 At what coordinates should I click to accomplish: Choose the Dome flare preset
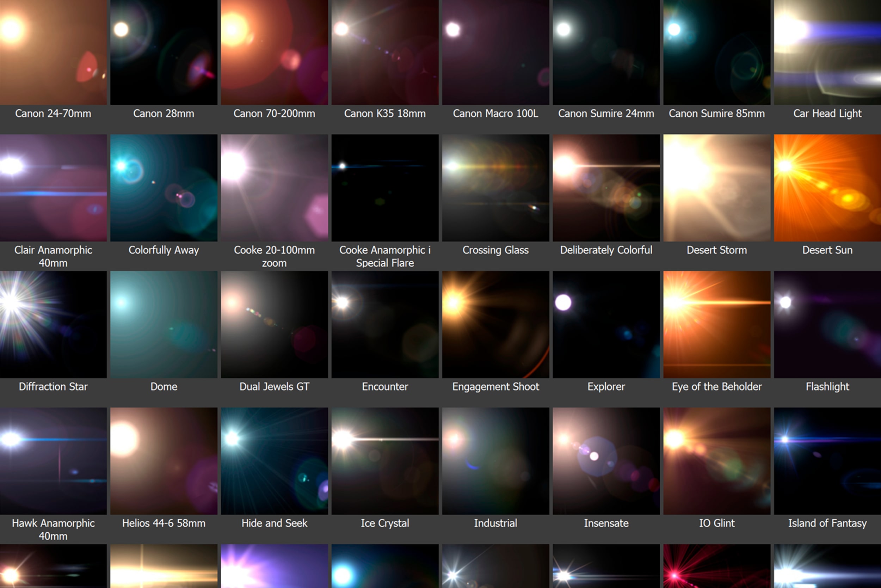pyautogui.click(x=164, y=324)
